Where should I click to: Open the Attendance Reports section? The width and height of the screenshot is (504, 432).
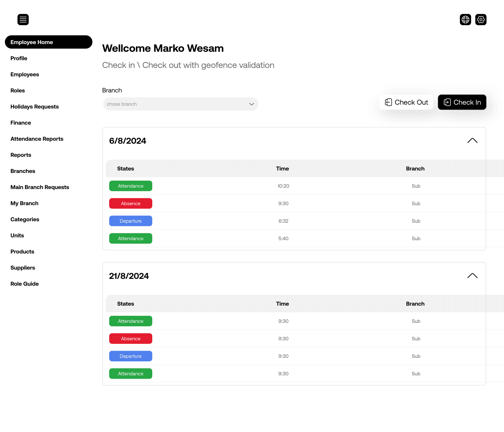tap(37, 139)
